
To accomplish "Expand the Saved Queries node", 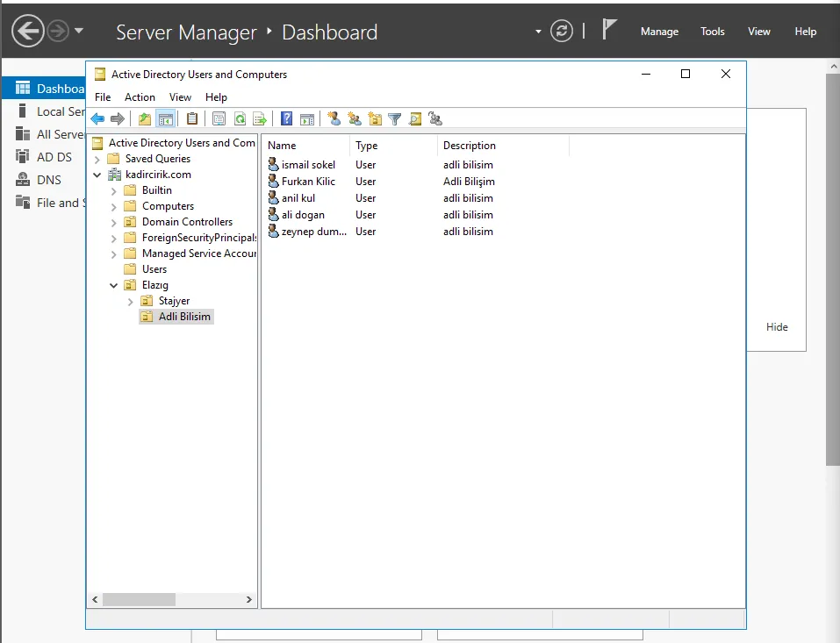I will coord(97,159).
